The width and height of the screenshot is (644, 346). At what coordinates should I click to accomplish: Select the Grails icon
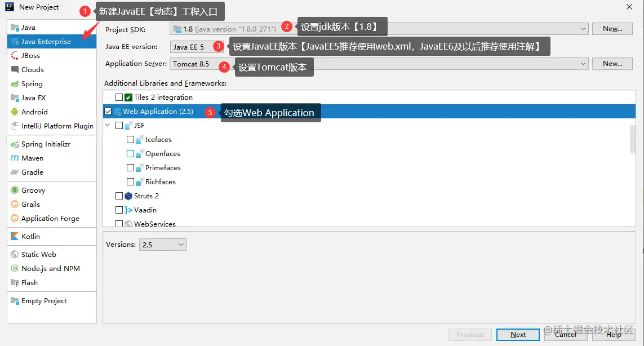pos(15,204)
